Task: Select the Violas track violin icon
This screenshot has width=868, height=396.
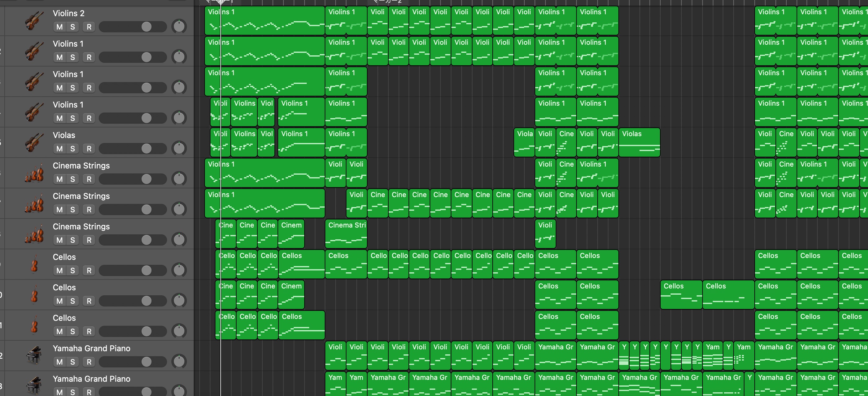Action: click(34, 143)
